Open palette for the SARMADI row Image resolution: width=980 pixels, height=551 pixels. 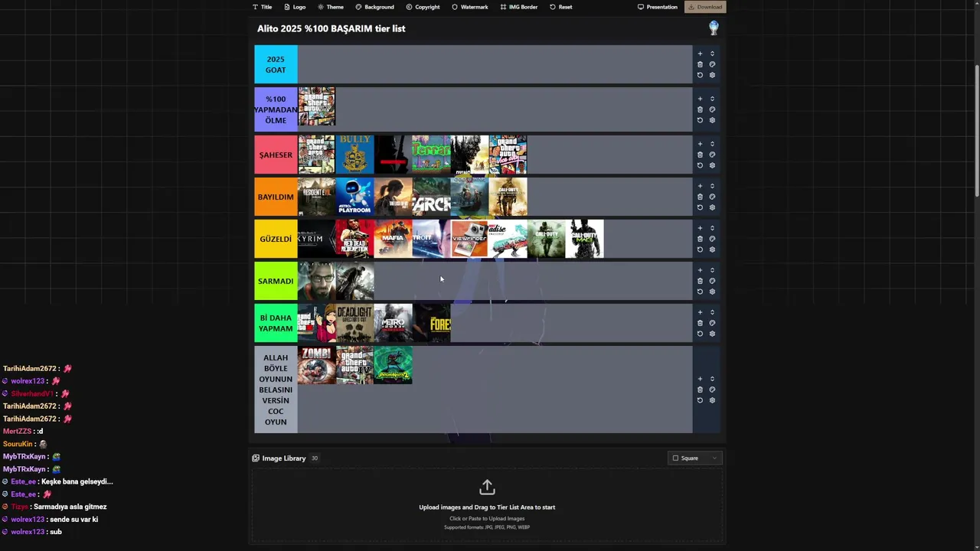712,281
